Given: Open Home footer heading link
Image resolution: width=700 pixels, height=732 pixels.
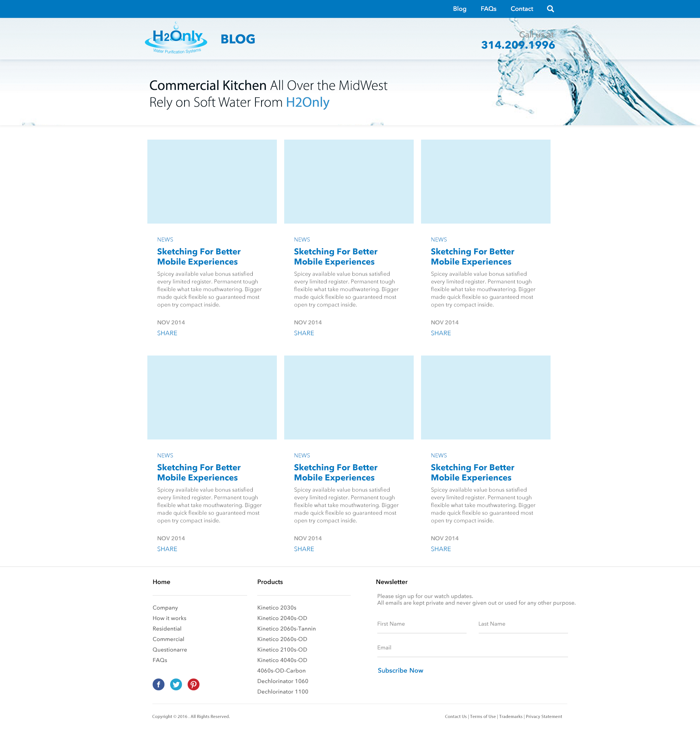Looking at the screenshot, I should [x=161, y=582].
